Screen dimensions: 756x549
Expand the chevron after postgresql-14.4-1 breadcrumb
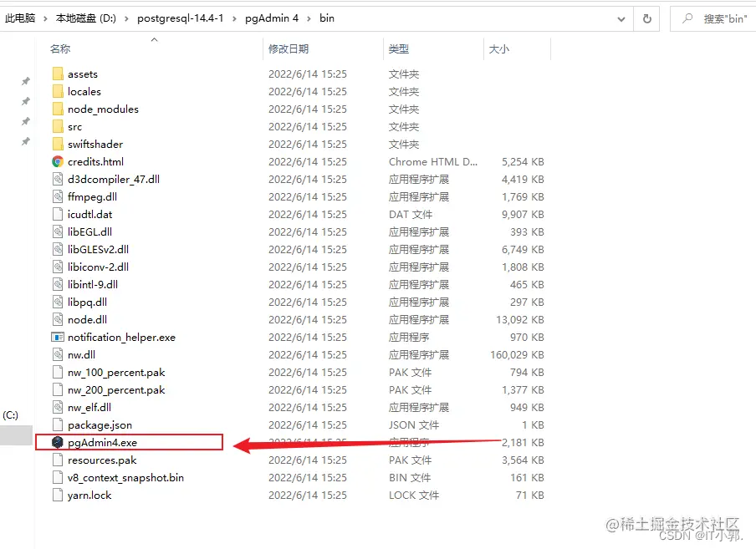[x=234, y=18]
